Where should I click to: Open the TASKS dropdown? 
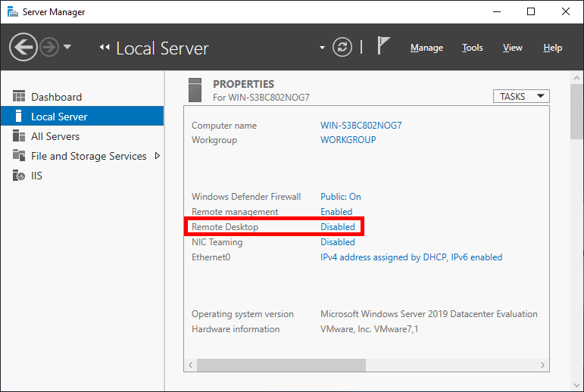521,96
